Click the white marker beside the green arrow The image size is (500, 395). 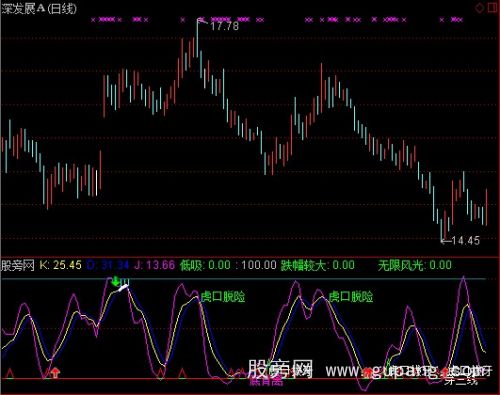click(123, 287)
